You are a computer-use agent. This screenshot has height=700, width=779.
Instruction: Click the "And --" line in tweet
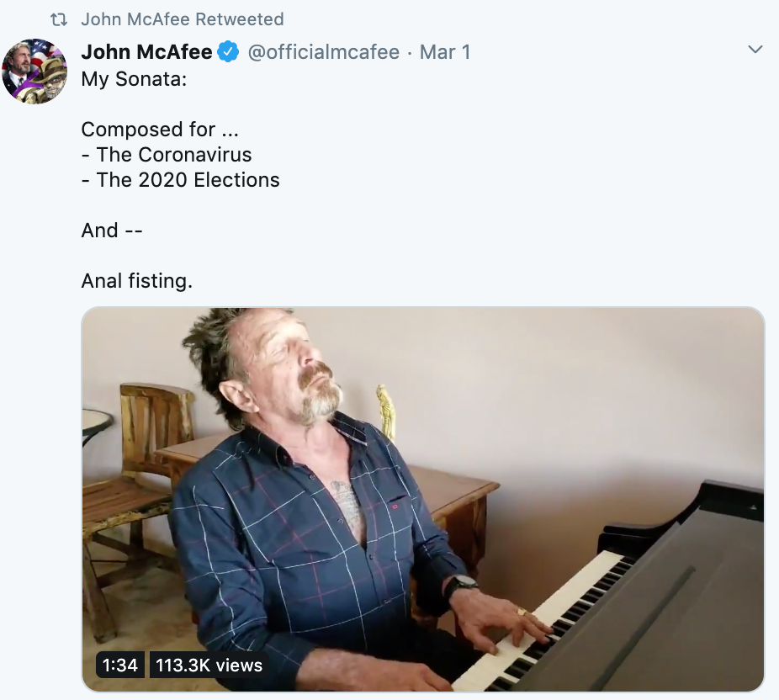pos(112,231)
